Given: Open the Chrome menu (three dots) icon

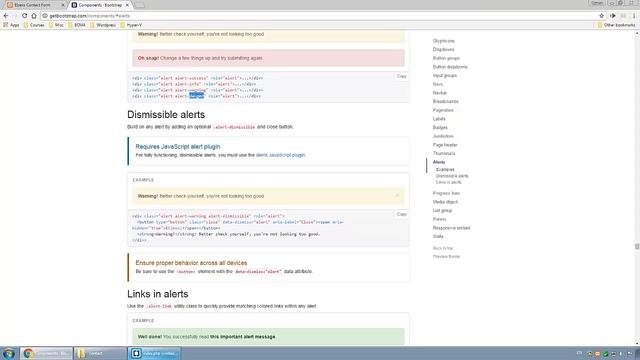Looking at the screenshot, I should coord(634,16).
